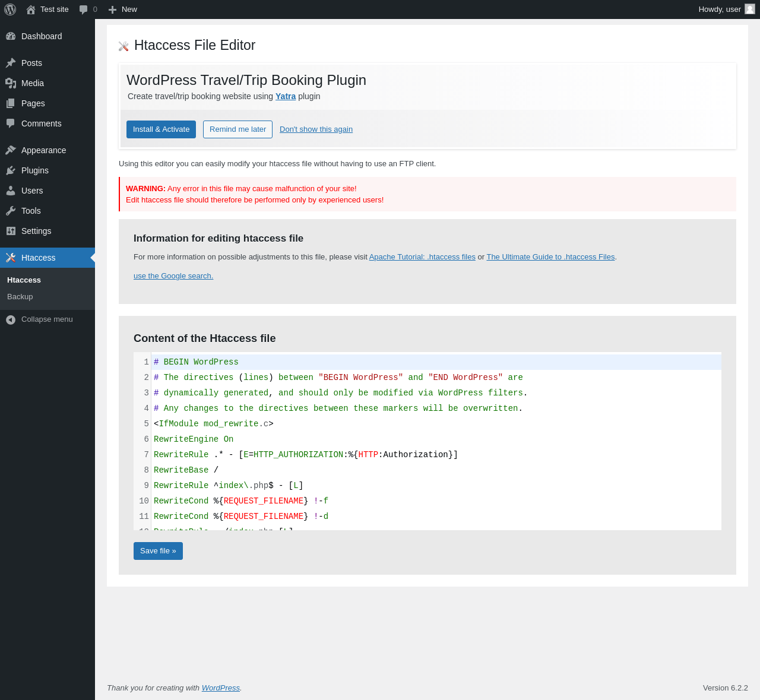Save the htaccess file
Screen dimensions: 760x700
158,551
